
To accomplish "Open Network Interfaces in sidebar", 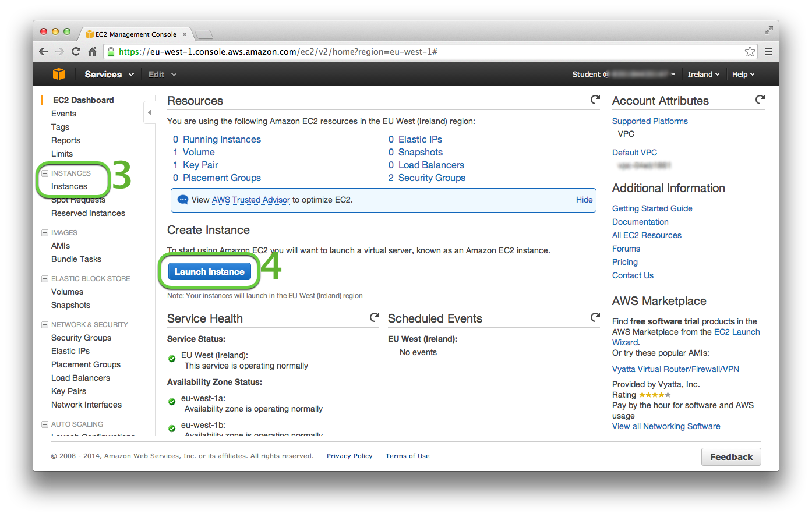I will [86, 405].
